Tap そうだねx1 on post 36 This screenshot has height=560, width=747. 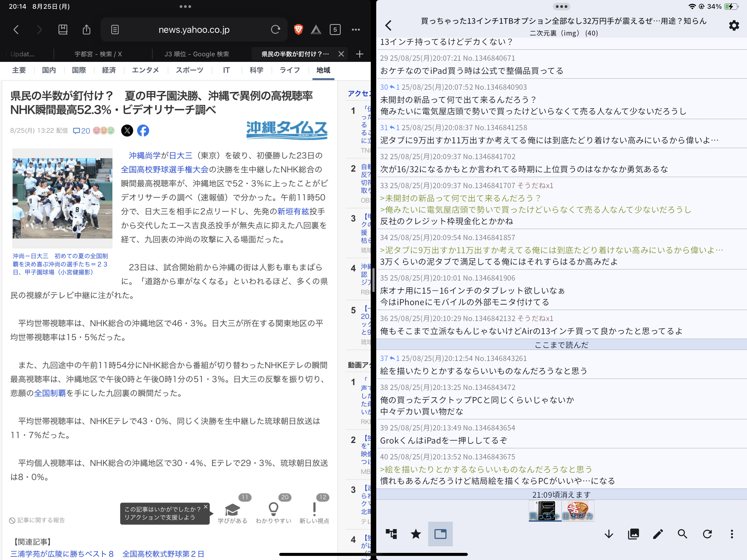tap(535, 319)
